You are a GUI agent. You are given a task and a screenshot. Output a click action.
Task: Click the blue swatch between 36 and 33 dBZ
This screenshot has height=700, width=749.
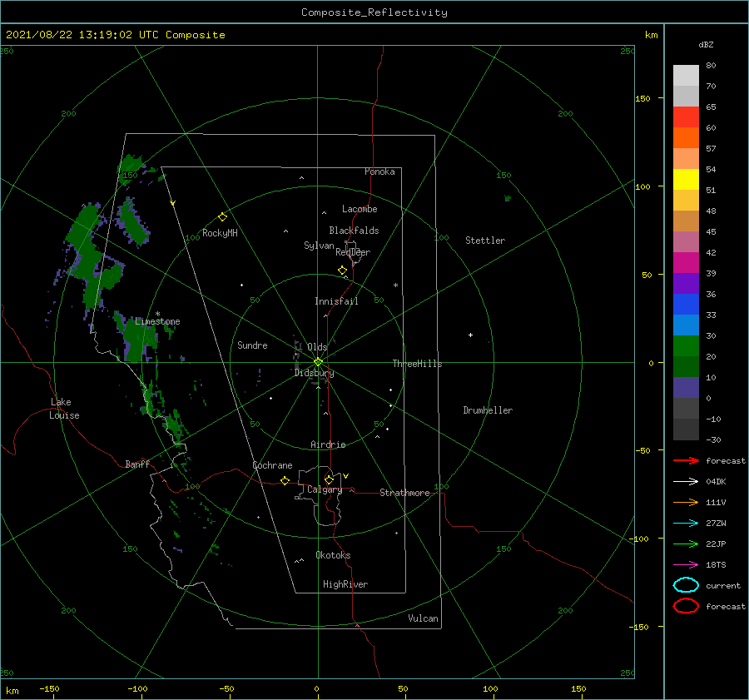[686, 305]
